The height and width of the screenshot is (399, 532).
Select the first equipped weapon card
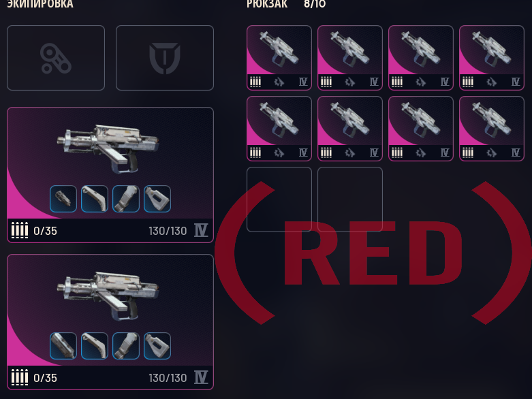110,175
